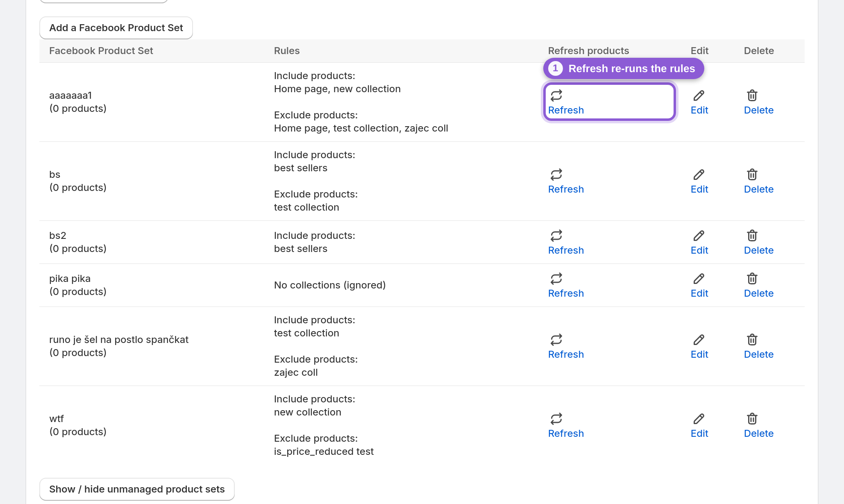Click the pencil icon for bs2
Image resolution: width=844 pixels, height=504 pixels.
tap(699, 236)
